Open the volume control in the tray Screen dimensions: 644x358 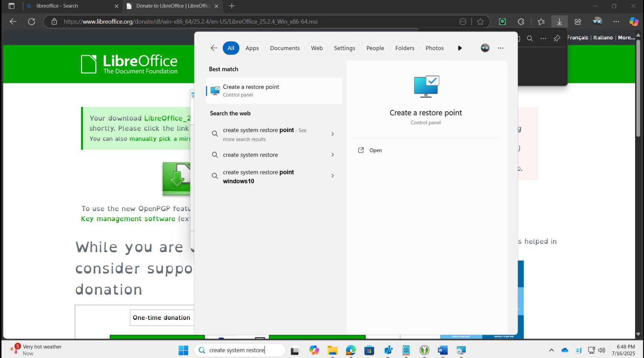point(602,350)
